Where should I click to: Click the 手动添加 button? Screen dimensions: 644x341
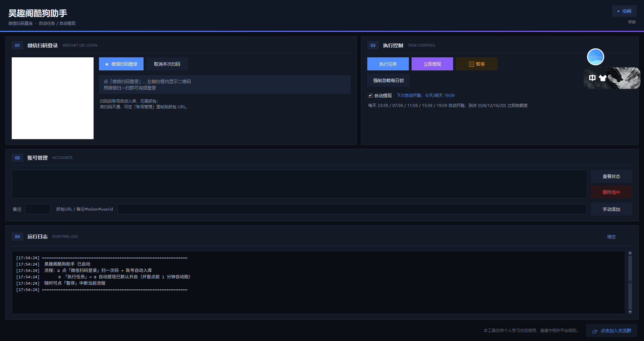pos(611,209)
